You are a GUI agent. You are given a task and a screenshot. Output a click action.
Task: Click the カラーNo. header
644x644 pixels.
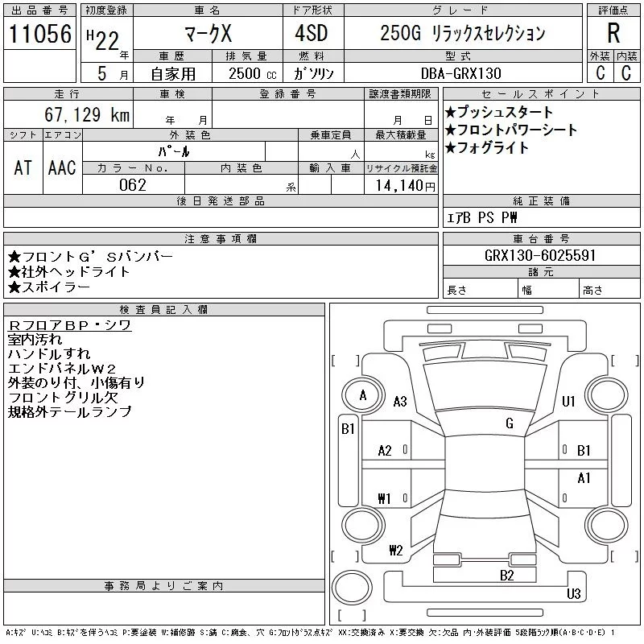pos(133,167)
